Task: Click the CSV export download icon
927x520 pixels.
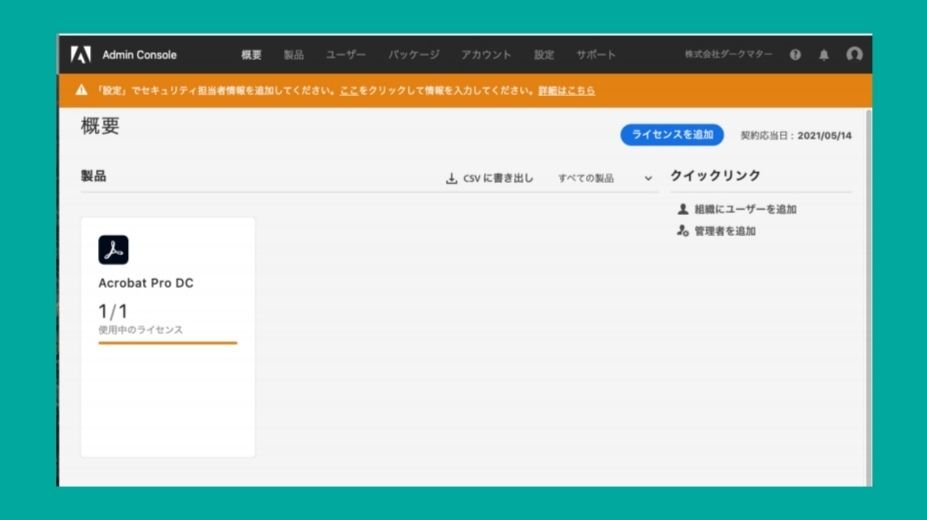Action: pos(451,179)
